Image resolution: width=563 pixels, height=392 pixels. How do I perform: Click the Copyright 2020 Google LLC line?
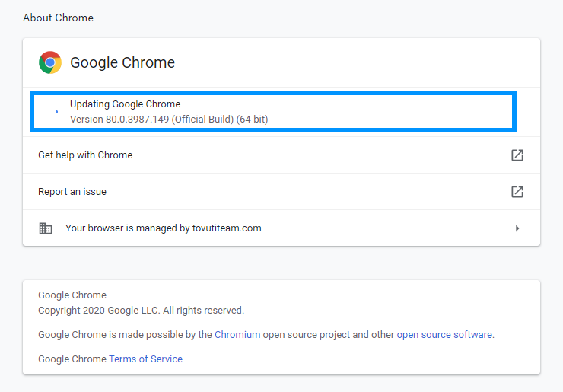click(141, 311)
